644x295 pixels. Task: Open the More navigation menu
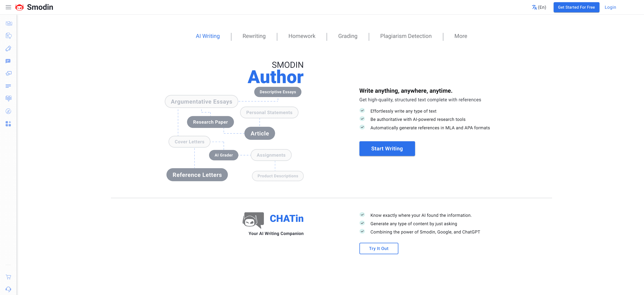pyautogui.click(x=461, y=36)
